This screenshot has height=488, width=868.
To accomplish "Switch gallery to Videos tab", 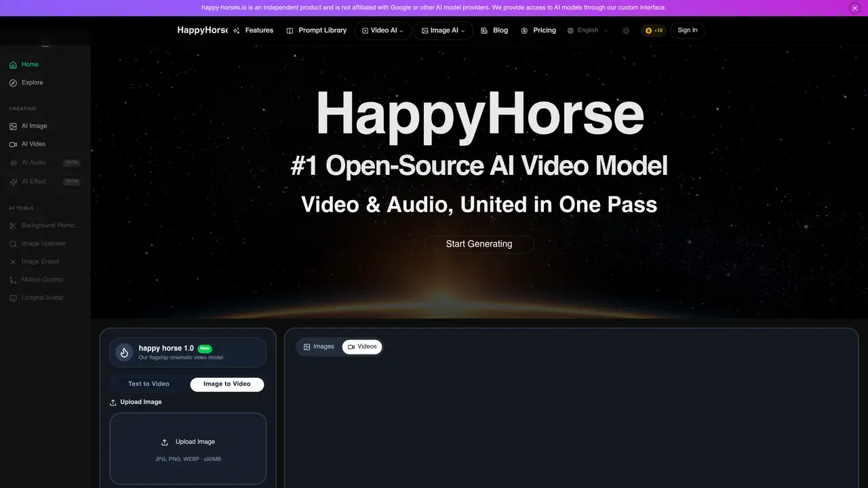I will pos(362,347).
